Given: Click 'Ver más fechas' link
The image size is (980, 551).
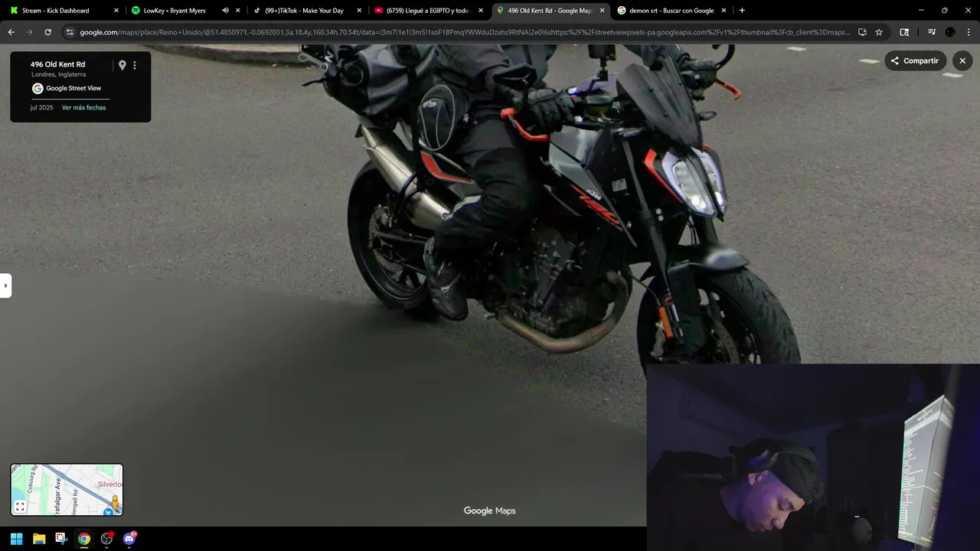Looking at the screenshot, I should click(x=83, y=108).
